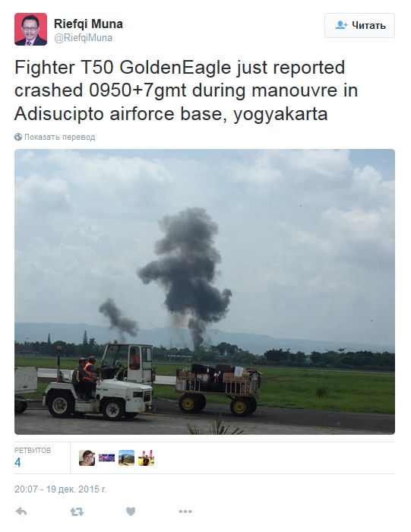
Task: Click Показать перевод to translate tweet
Action: click(x=60, y=137)
